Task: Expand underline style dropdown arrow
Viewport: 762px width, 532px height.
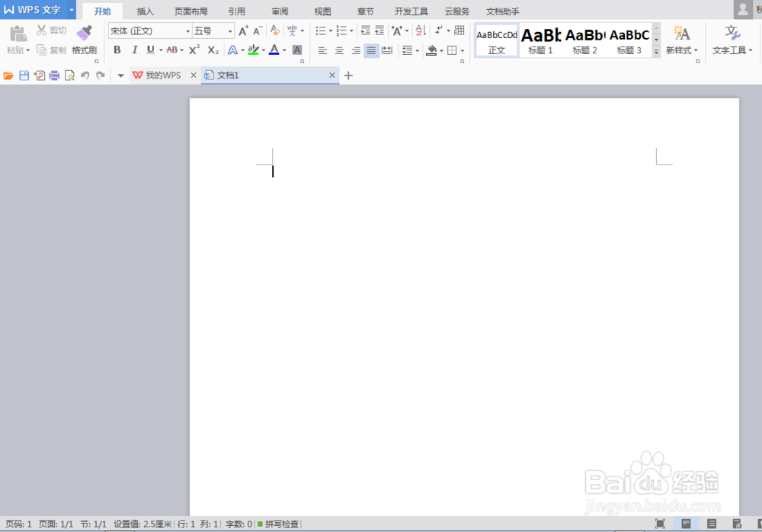Action: tap(161, 50)
